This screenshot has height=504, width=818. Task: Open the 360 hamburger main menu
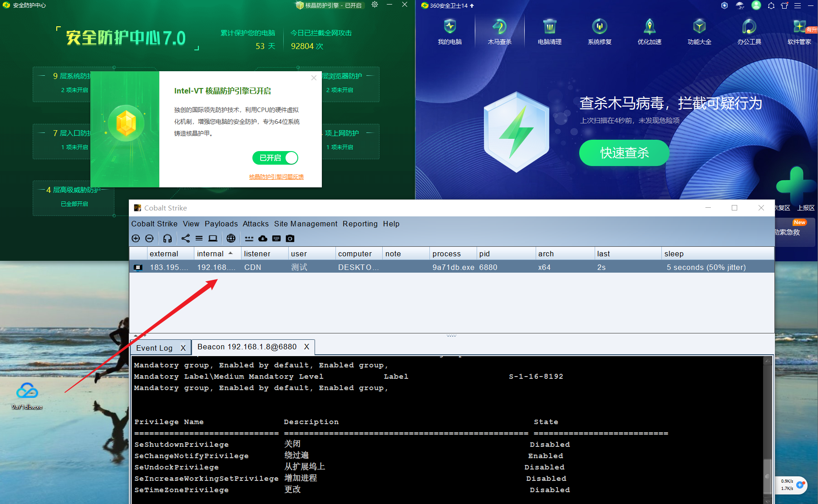click(x=798, y=6)
